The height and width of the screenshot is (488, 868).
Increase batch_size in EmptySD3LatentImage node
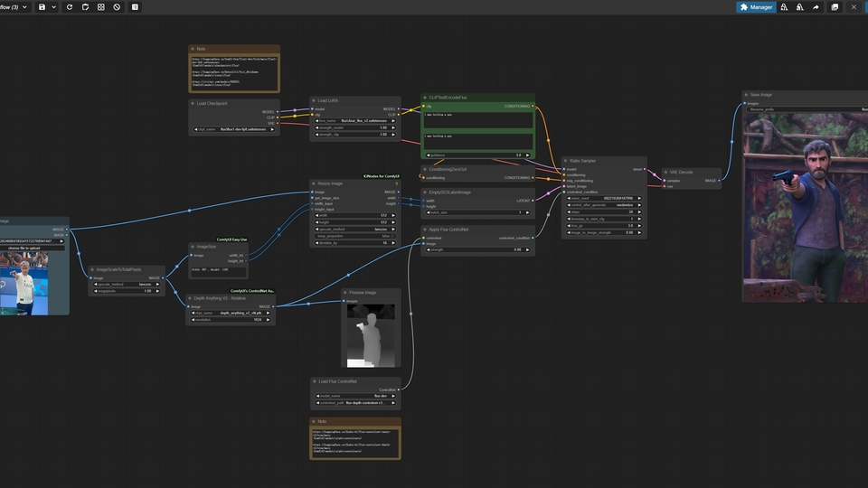point(527,212)
